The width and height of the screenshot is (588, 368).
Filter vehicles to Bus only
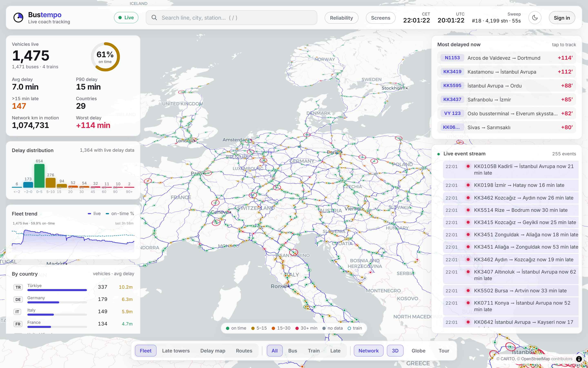(x=293, y=350)
